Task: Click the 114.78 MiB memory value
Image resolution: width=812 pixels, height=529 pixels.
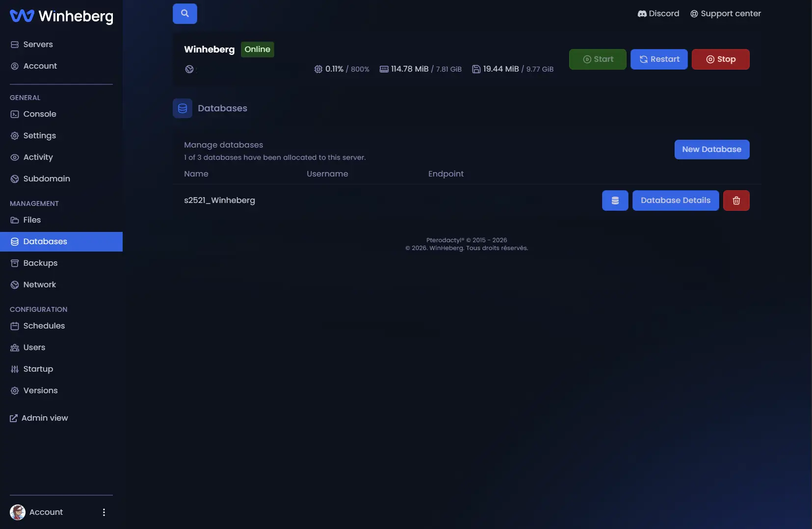Action: pyautogui.click(x=410, y=69)
